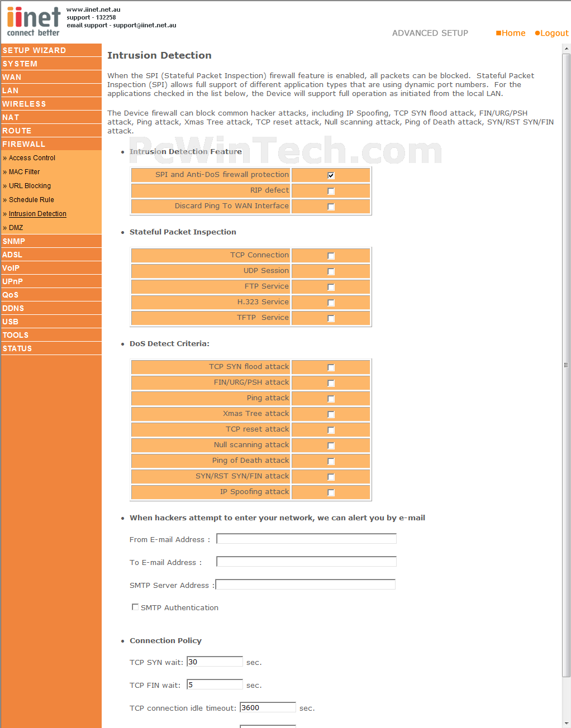This screenshot has height=728, width=571.
Task: Click the Logout link
Action: pyautogui.click(x=551, y=33)
